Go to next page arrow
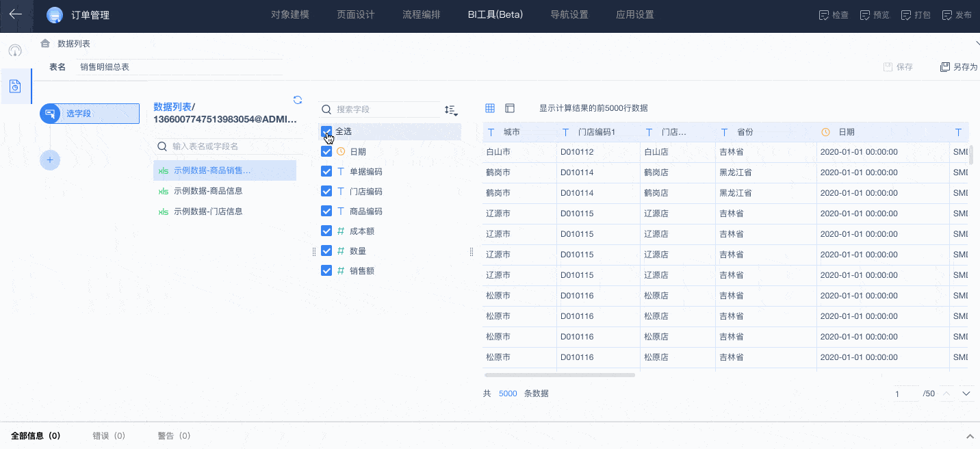This screenshot has width=980, height=449. point(966,394)
